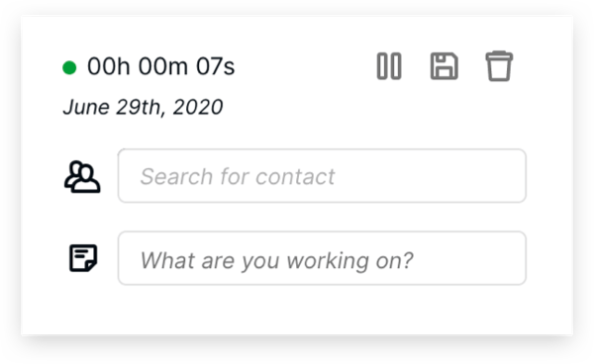Screen dimensions: 594x364
Task: Focus the What are you working on field
Action: click(322, 258)
